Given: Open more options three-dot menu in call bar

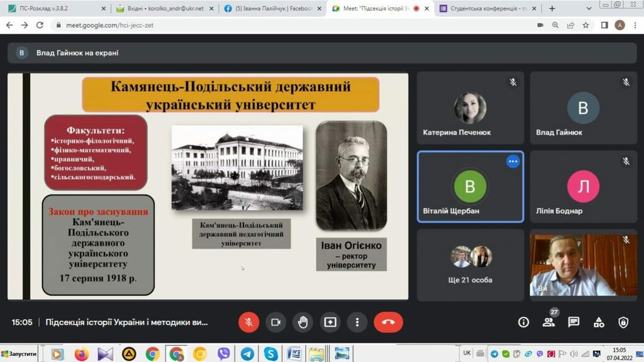Looking at the screenshot, I should 357,322.
